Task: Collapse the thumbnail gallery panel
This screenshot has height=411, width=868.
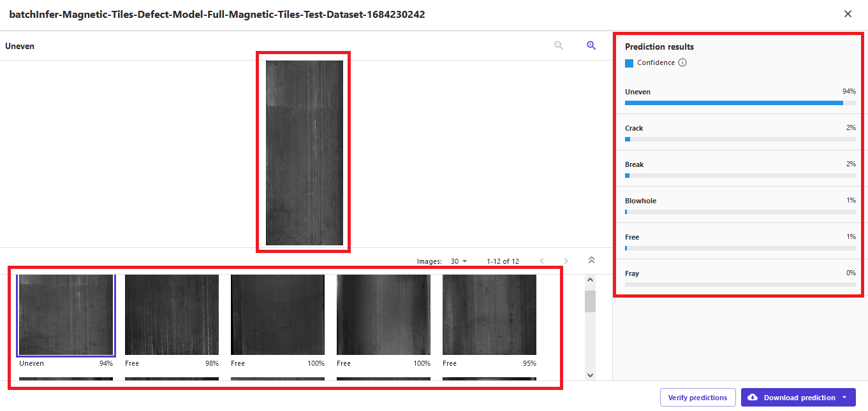Action: pyautogui.click(x=591, y=260)
